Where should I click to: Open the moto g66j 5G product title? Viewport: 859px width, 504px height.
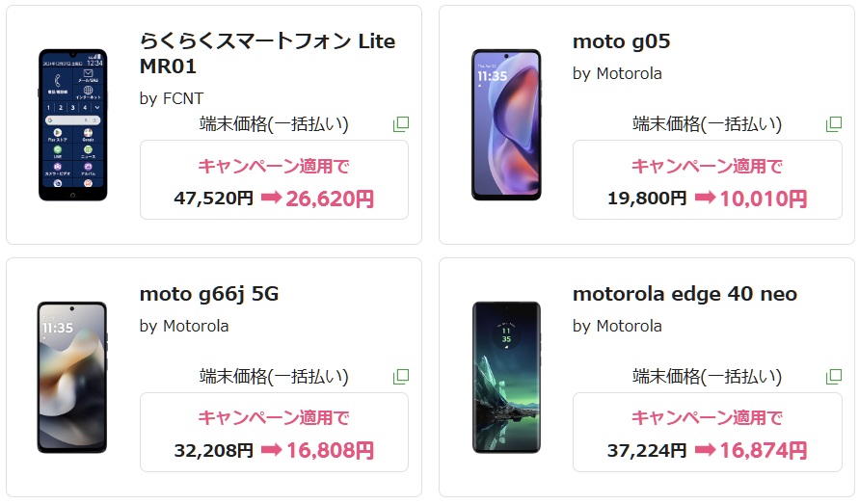click(209, 294)
